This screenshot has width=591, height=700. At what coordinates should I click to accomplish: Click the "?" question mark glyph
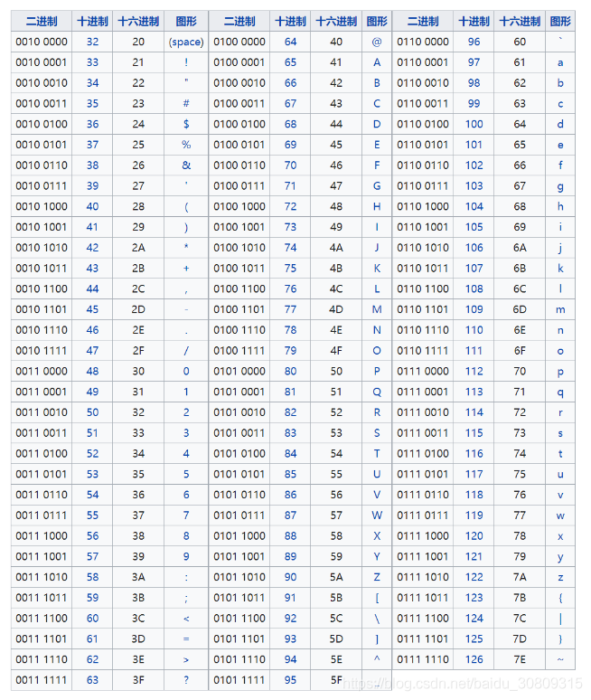186,680
